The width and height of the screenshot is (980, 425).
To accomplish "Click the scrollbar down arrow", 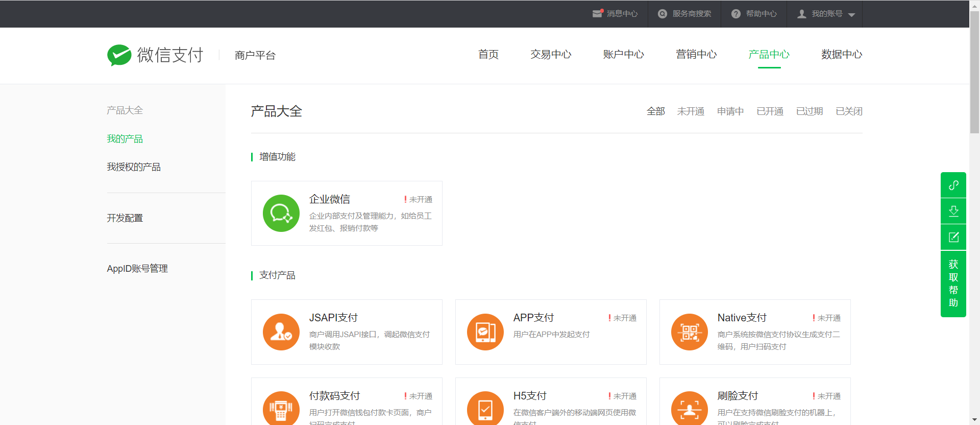I will point(974,420).
